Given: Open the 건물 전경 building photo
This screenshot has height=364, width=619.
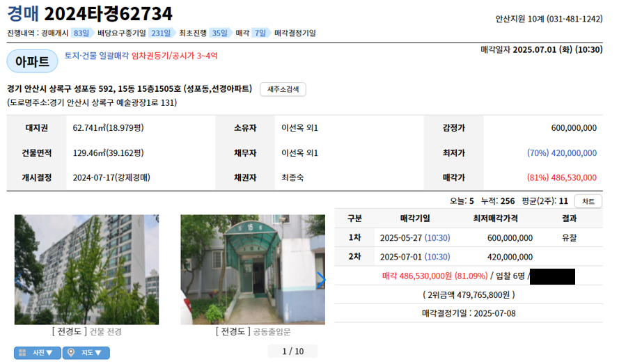Looking at the screenshot, I should click(87, 269).
